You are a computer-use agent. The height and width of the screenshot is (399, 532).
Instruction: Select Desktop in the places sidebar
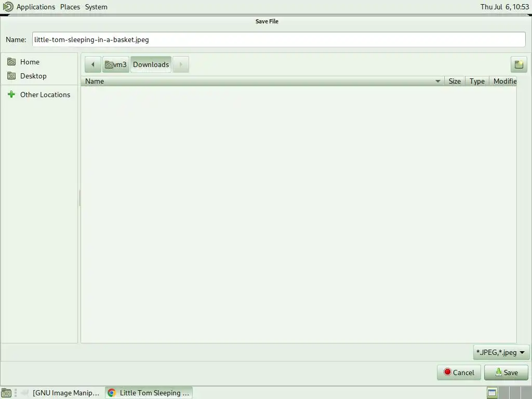[x=39, y=76]
